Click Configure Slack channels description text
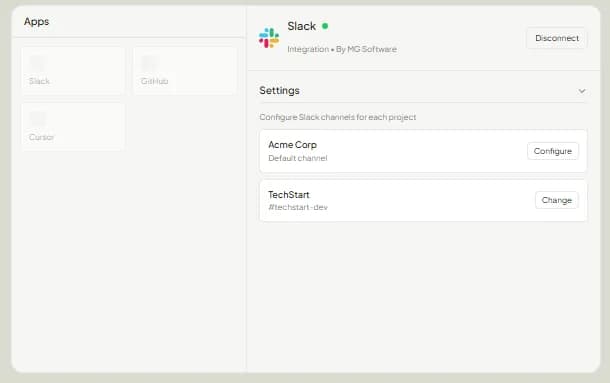Screen dimensions: 610x383 [338, 117]
